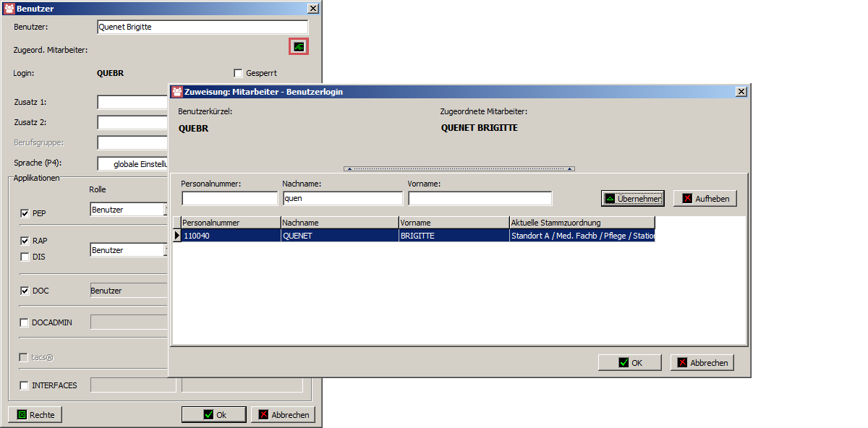Click the DOC role field showing Benutzer
Screen dimensions: 868x428
coord(129,291)
